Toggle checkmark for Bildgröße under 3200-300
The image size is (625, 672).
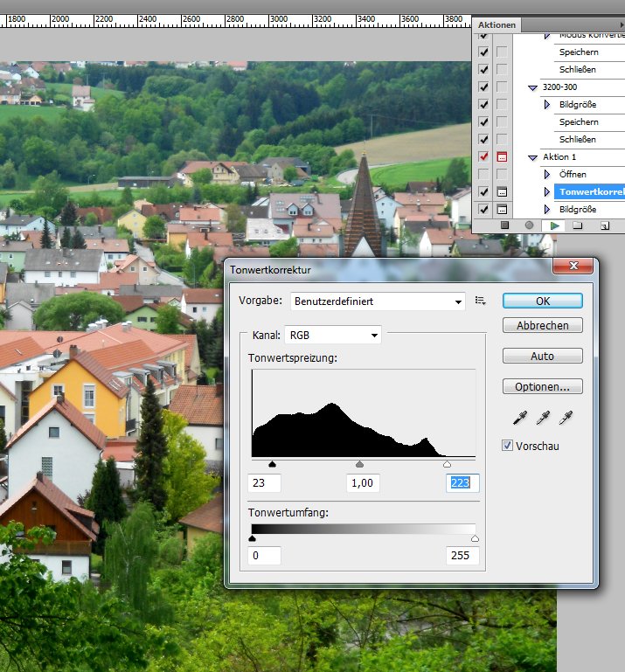(x=483, y=105)
